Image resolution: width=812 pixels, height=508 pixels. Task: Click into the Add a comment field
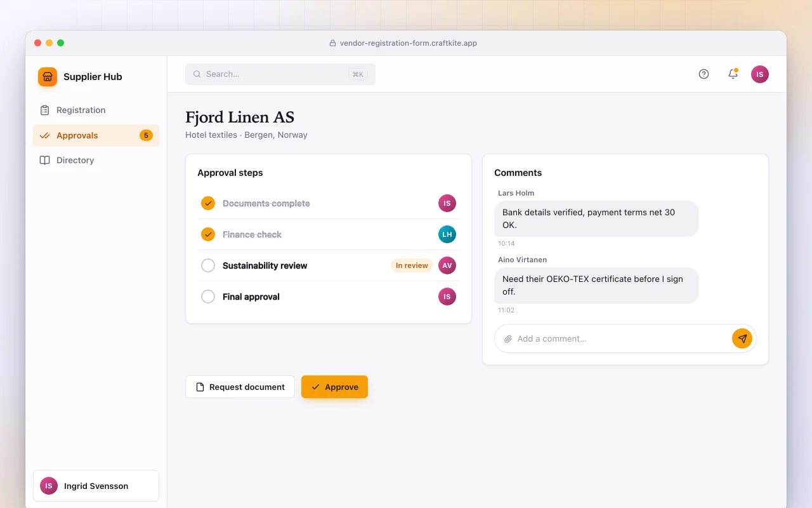(x=622, y=339)
